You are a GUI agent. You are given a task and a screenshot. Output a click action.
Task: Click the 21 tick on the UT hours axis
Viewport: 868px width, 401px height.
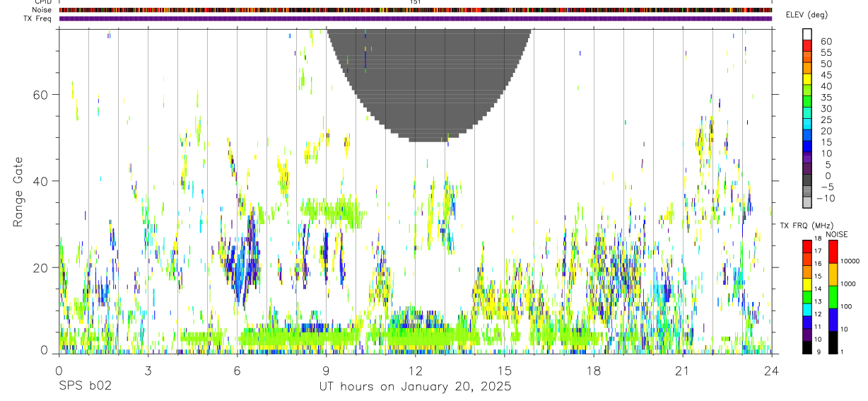(x=682, y=371)
